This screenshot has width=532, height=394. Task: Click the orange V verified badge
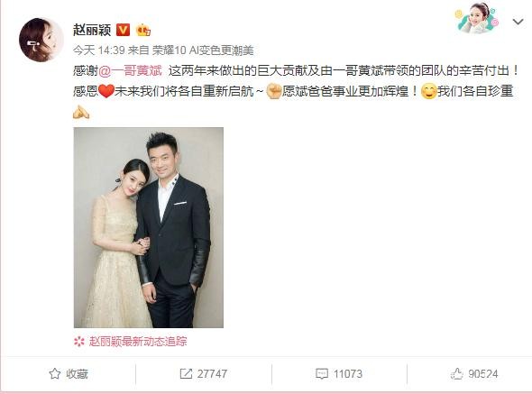point(123,30)
